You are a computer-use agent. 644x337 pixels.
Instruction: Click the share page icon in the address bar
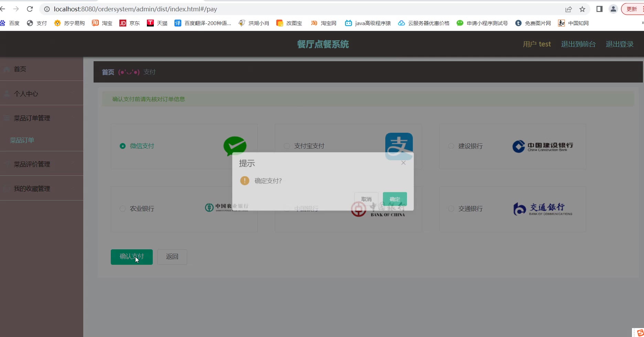coord(568,9)
